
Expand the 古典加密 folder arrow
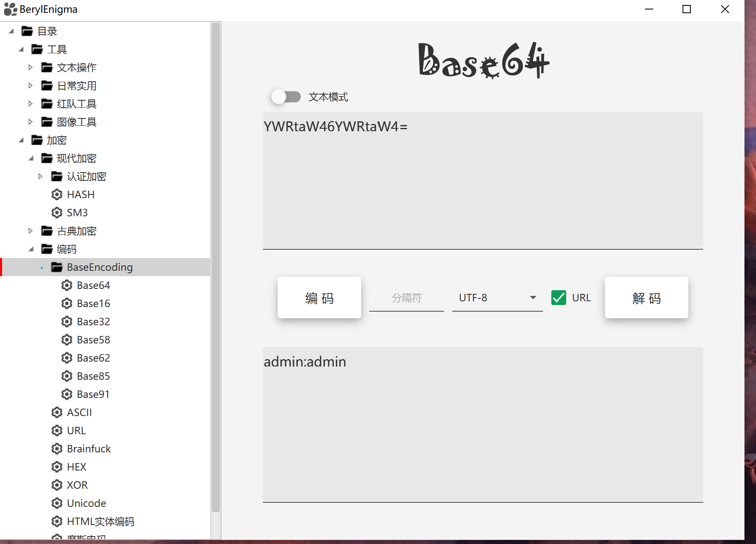point(31,231)
